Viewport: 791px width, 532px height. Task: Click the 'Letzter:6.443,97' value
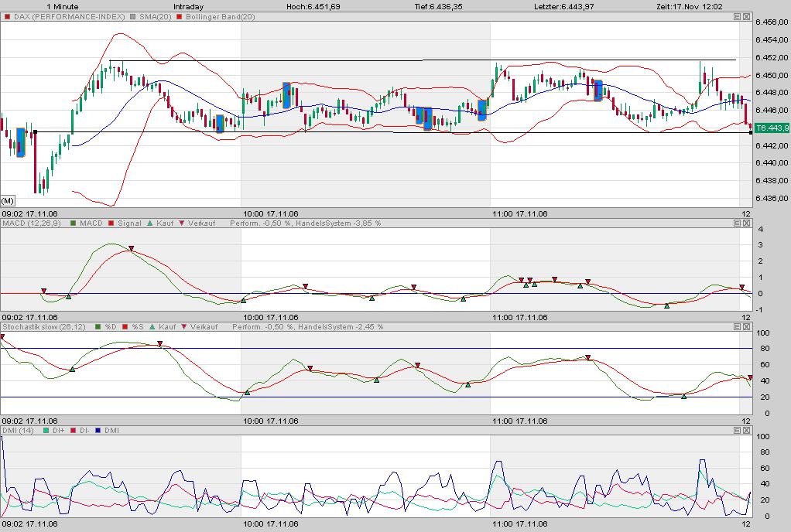coord(564,6)
